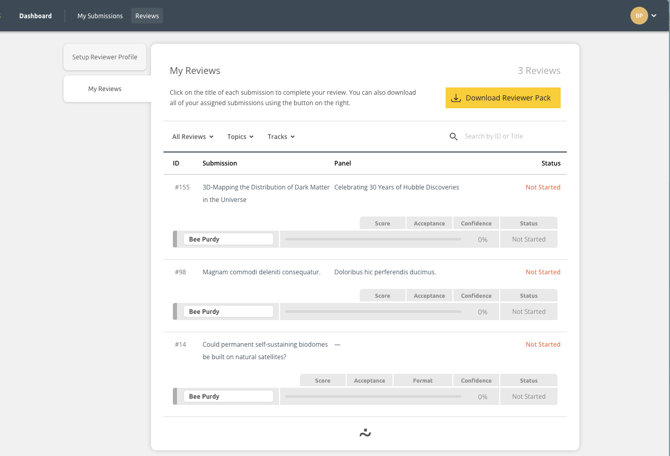670x456 pixels.
Task: Click progress bar for submission #155
Action: [372, 239]
